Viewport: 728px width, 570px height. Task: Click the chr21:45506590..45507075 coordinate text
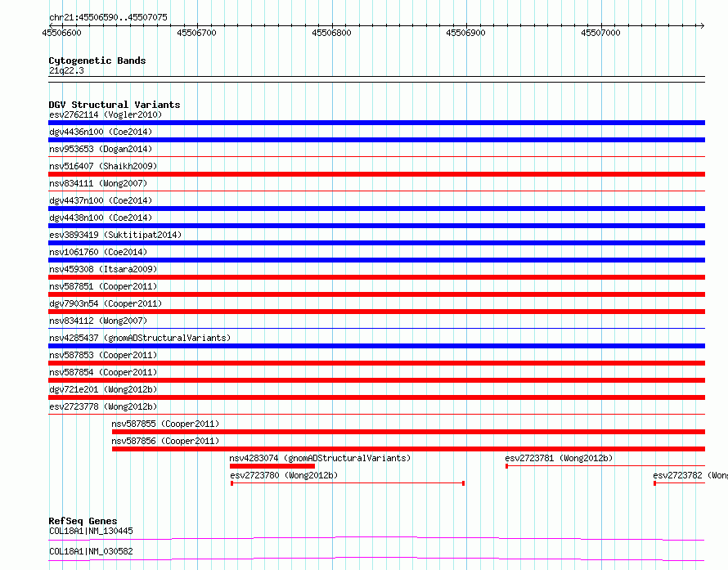(x=108, y=17)
